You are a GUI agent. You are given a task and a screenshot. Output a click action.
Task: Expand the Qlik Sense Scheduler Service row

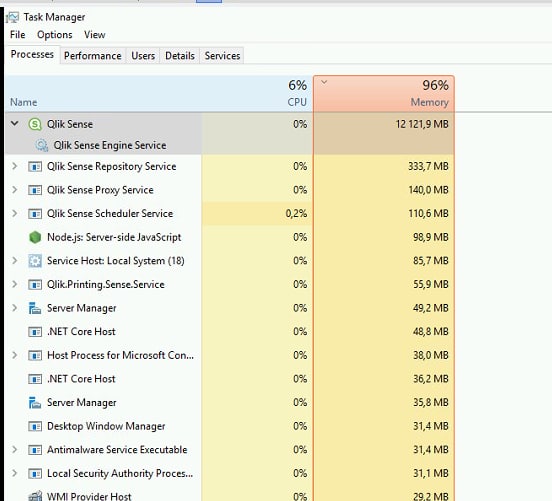coord(14,213)
